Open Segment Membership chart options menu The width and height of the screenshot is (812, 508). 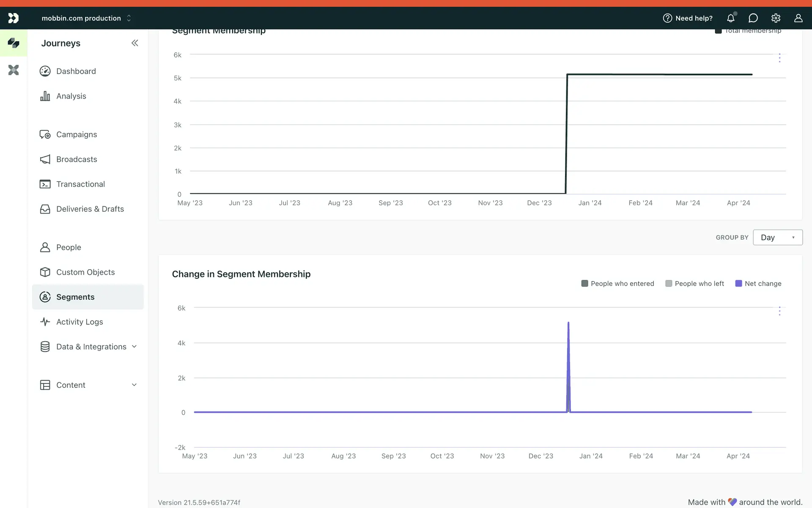point(779,58)
